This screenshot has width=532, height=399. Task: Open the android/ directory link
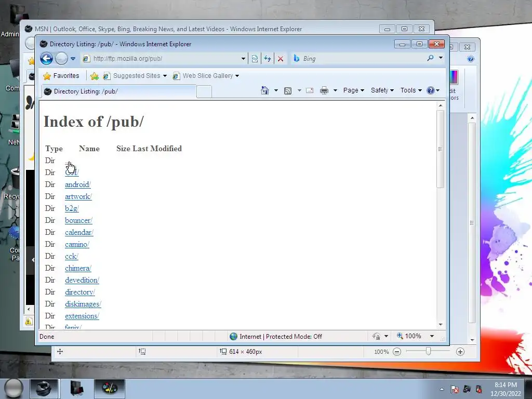coord(78,184)
